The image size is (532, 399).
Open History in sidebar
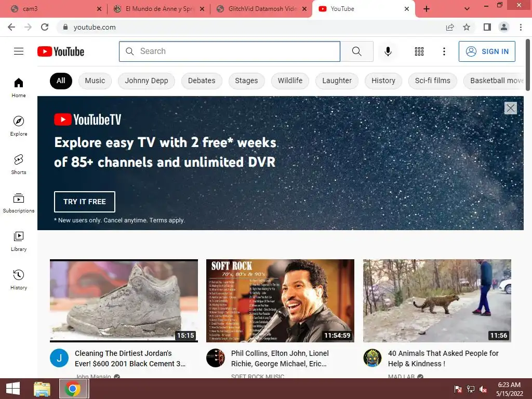tap(19, 280)
